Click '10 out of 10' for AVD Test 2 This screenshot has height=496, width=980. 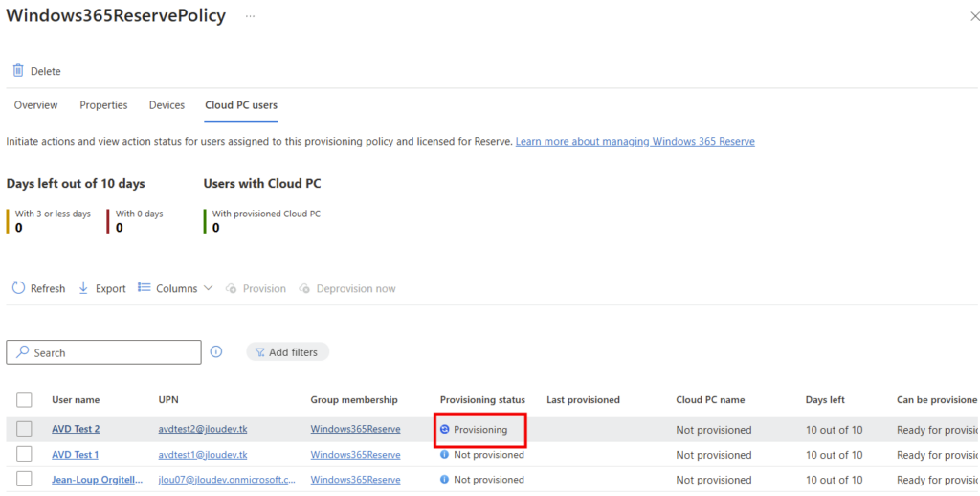(x=834, y=430)
